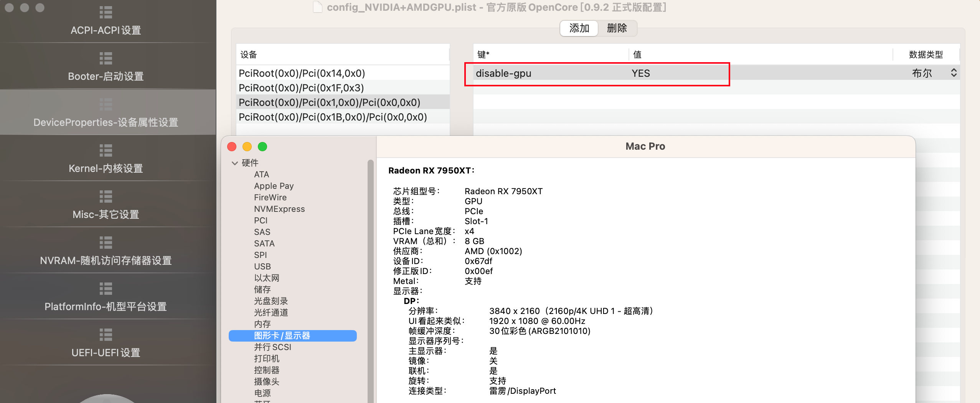Click the Mac Pro window title
The height and width of the screenshot is (403, 980).
645,146
